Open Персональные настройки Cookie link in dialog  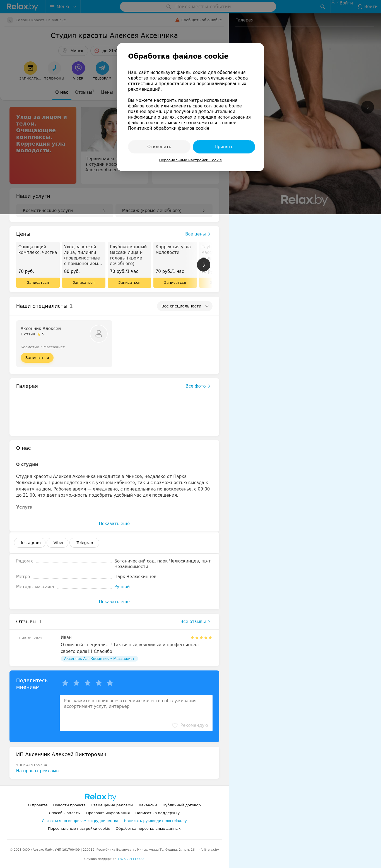pyautogui.click(x=190, y=160)
